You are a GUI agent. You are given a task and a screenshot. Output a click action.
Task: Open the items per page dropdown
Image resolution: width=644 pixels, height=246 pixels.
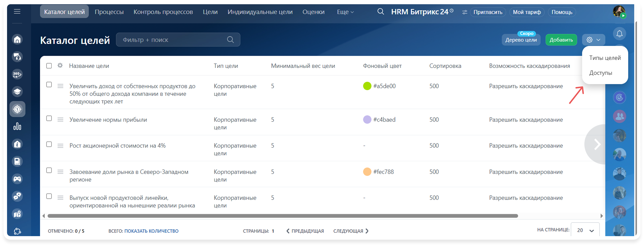[585, 230]
